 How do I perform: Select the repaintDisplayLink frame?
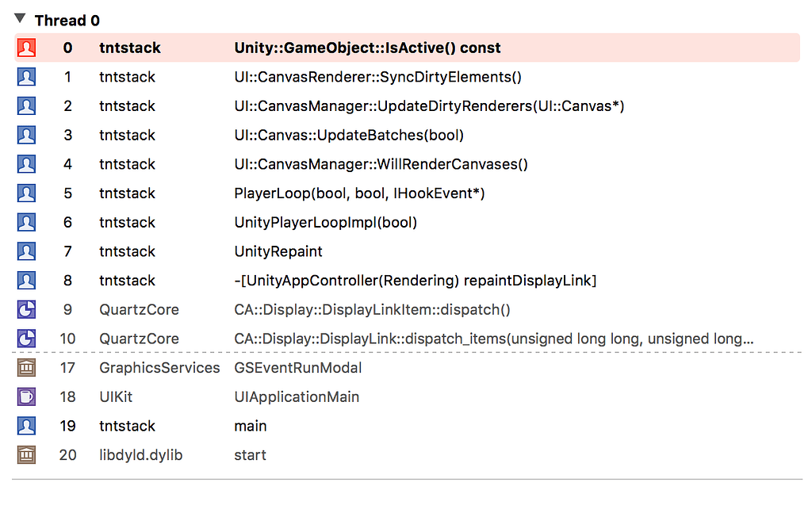[x=415, y=281]
